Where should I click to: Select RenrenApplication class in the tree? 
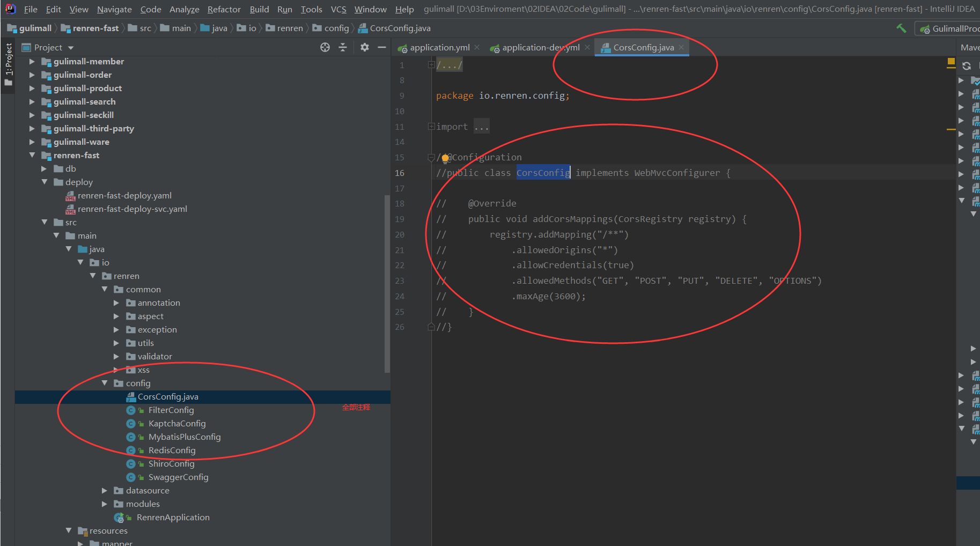173,517
